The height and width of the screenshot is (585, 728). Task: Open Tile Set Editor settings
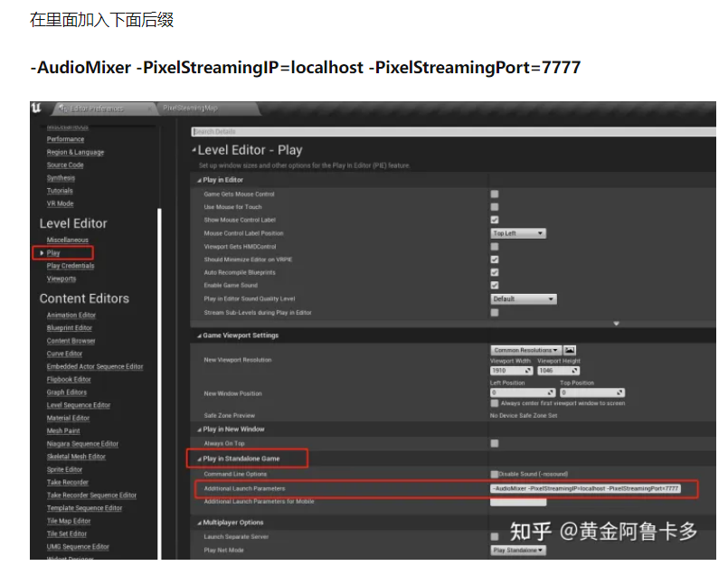(67, 534)
